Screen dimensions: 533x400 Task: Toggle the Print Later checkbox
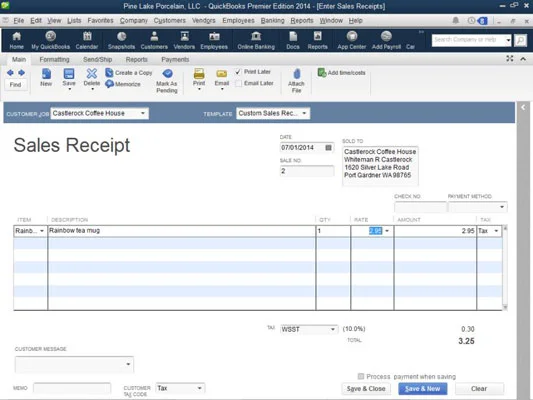[238, 72]
